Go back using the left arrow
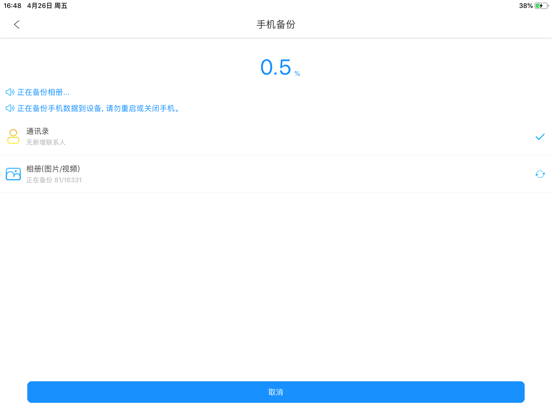 tap(17, 24)
